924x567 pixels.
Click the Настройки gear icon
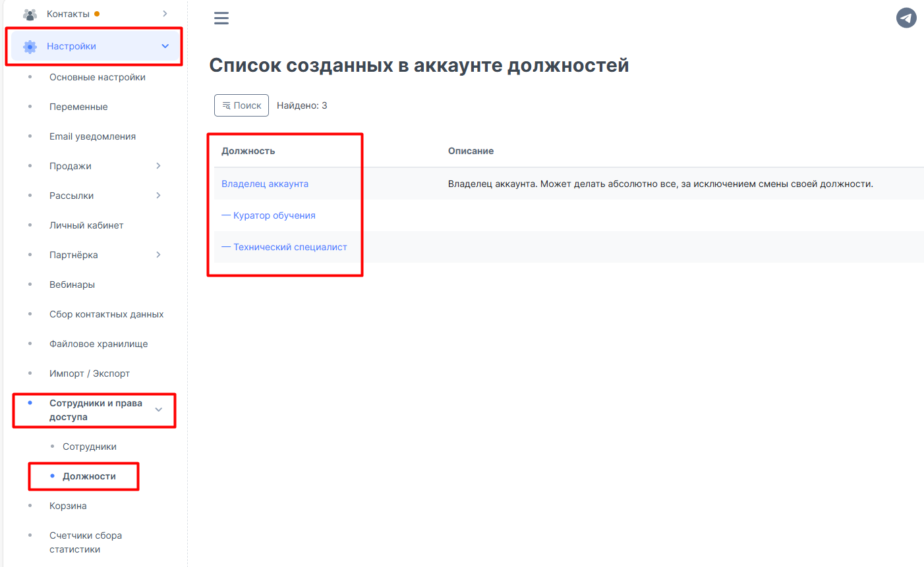tap(30, 47)
